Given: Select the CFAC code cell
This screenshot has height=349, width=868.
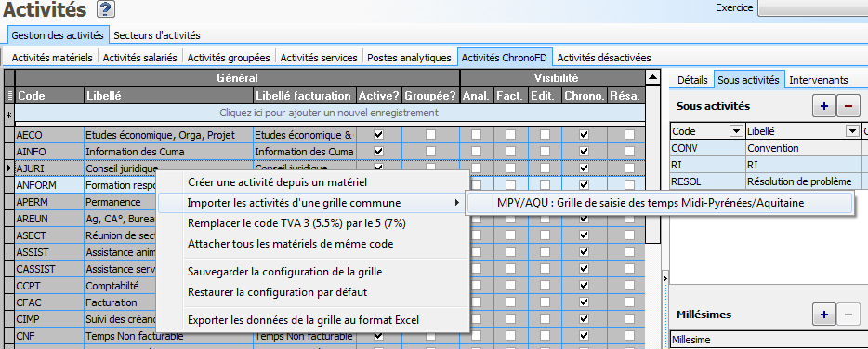Looking at the screenshot, I should (x=49, y=302).
